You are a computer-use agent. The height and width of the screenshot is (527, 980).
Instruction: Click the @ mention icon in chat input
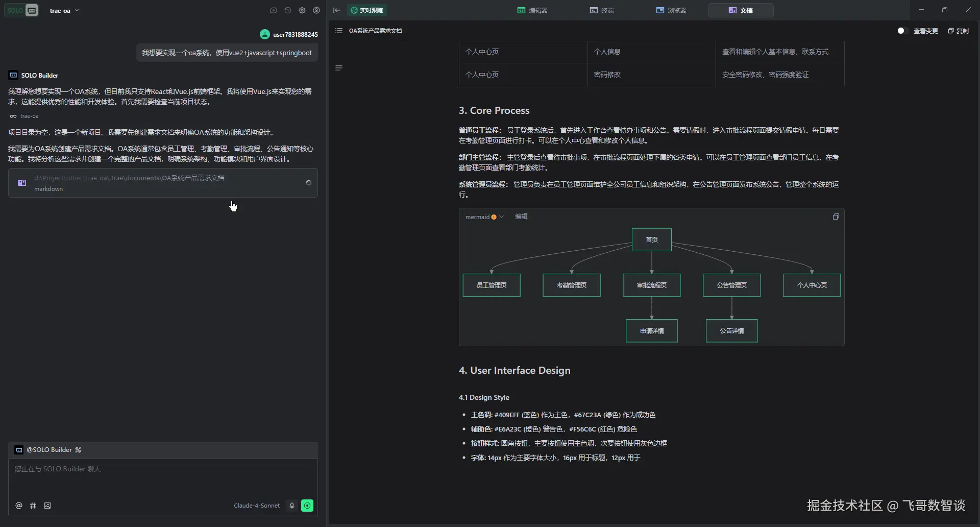19,506
